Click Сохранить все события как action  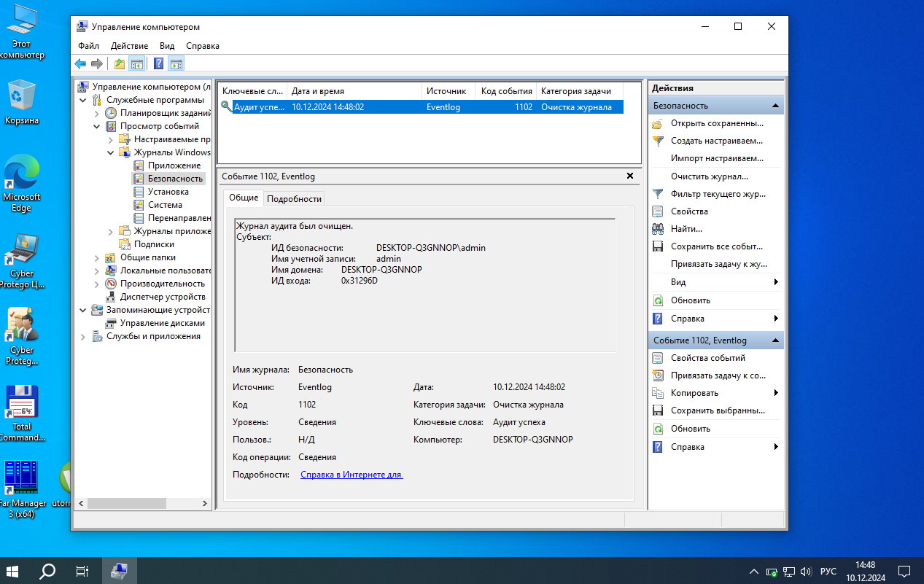[x=717, y=246]
